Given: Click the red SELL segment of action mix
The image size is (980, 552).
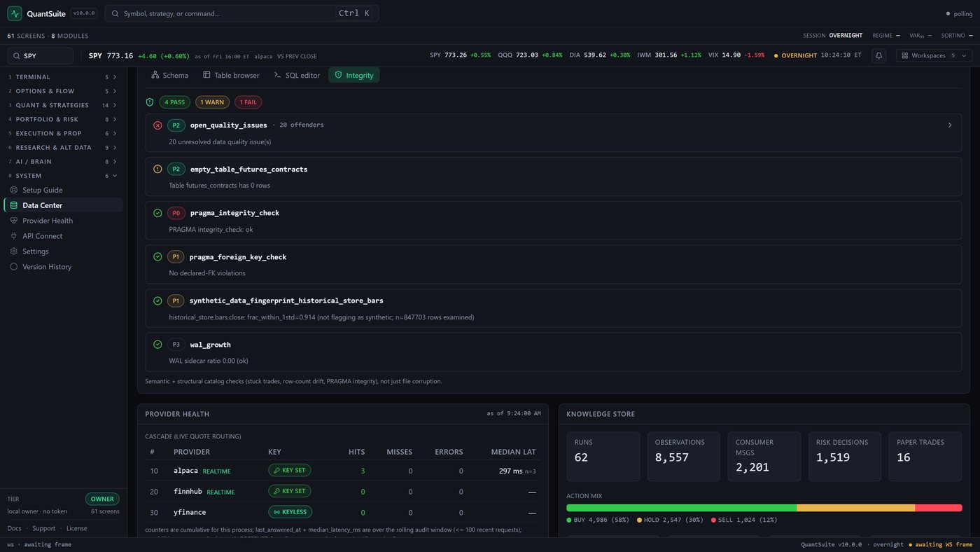Looking at the screenshot, I should pos(939,508).
